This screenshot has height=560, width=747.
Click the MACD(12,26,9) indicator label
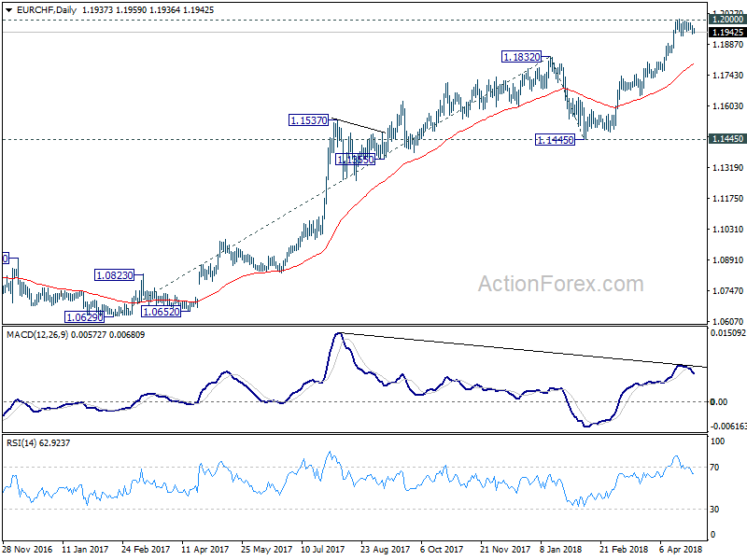37,335
